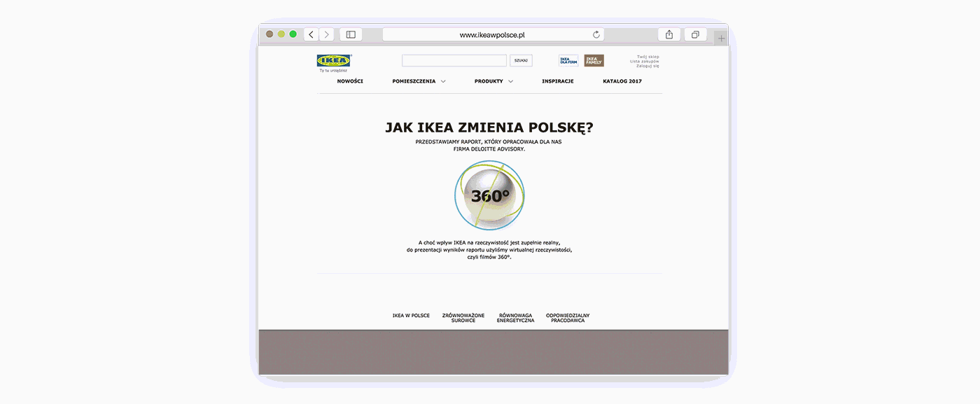
Task: Click the SZUKAJ search button
Action: pyautogui.click(x=521, y=61)
